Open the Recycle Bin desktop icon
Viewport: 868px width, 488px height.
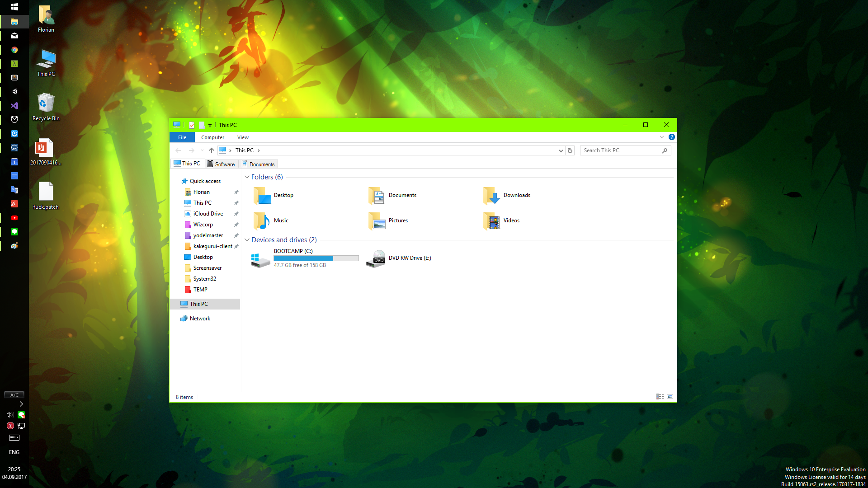click(46, 103)
